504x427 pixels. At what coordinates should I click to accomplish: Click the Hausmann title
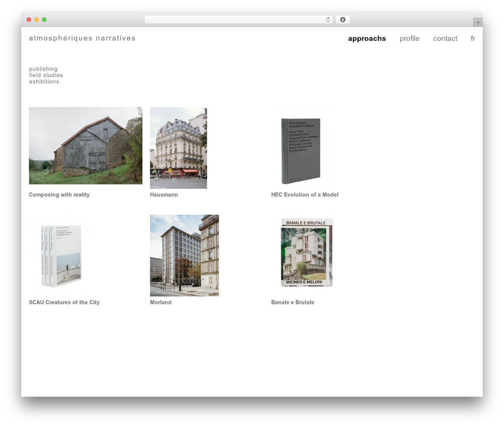coord(164,195)
